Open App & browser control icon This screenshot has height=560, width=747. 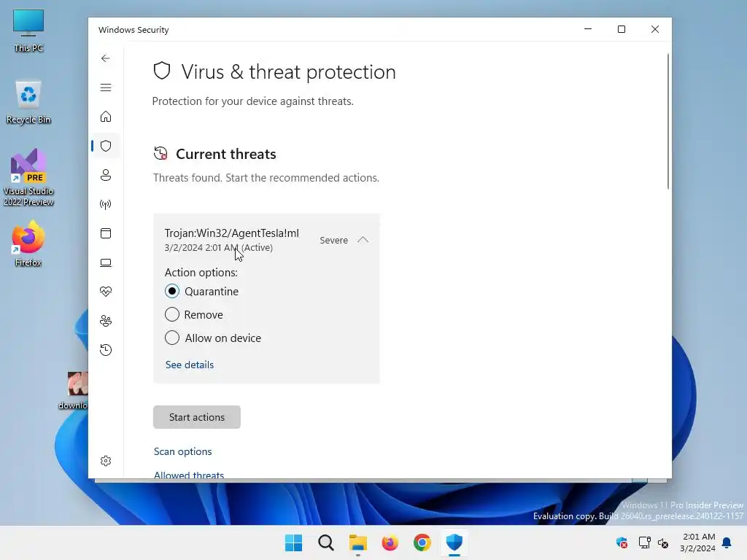point(106,233)
